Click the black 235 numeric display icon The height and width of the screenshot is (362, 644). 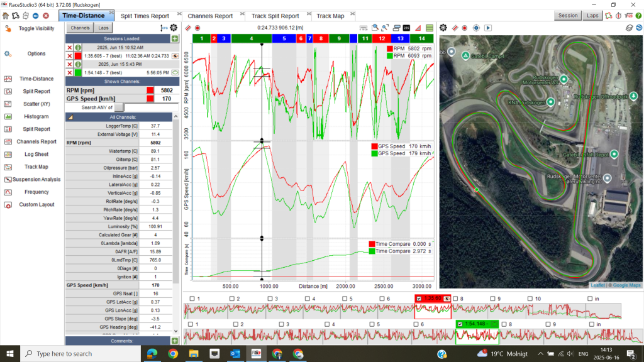pyautogui.click(x=406, y=28)
